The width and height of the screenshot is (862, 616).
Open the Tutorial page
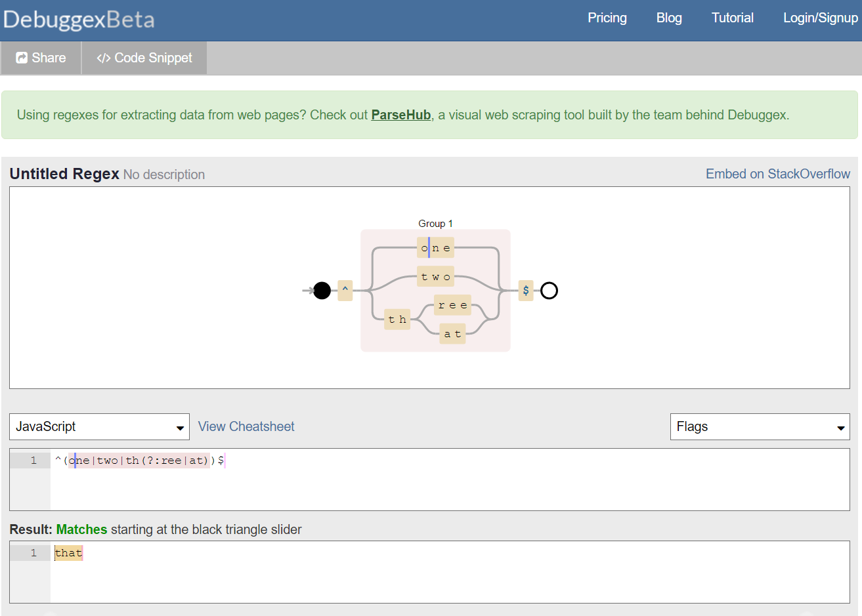732,18
